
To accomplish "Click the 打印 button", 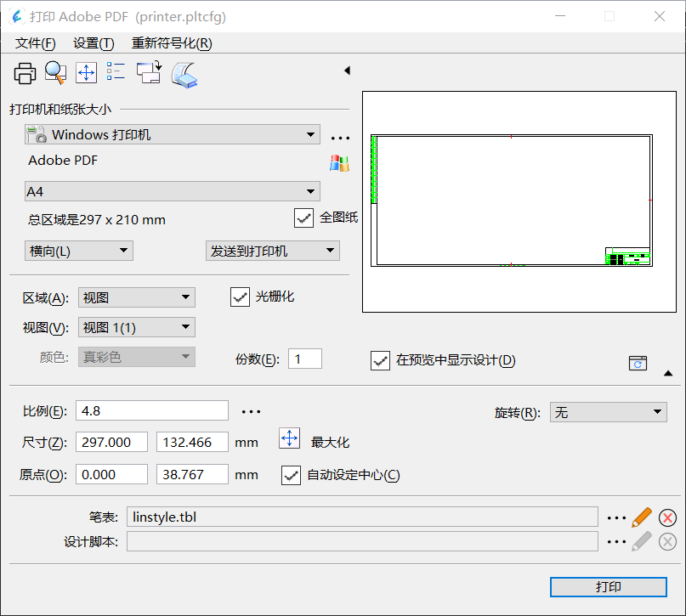I will click(608, 587).
